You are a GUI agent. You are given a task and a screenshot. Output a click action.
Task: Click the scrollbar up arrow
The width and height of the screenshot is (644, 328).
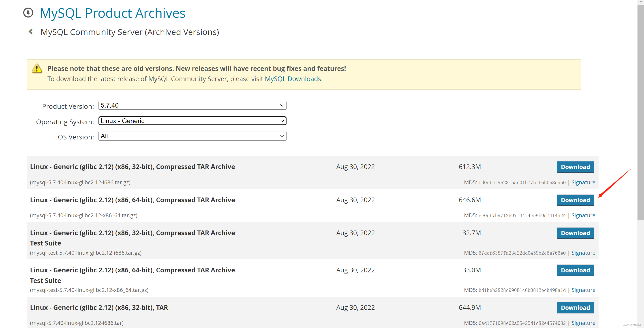pyautogui.click(x=640, y=2)
